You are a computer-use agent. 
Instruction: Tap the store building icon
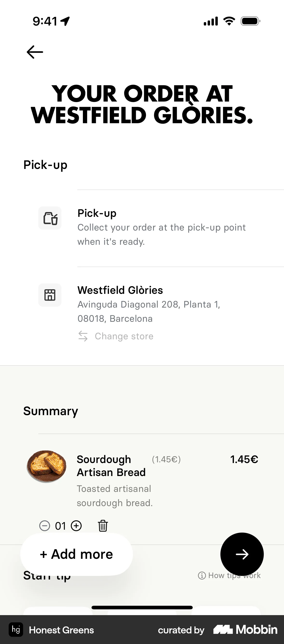point(50,295)
